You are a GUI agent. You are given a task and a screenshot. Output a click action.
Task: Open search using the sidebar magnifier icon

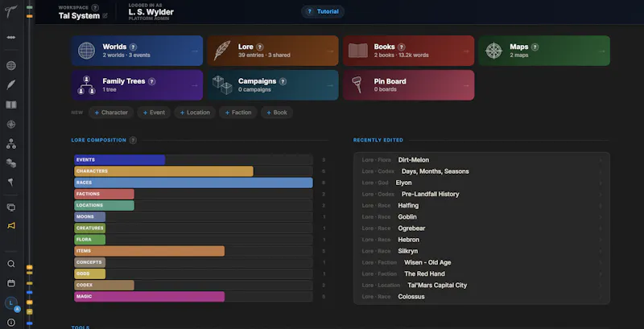11,264
